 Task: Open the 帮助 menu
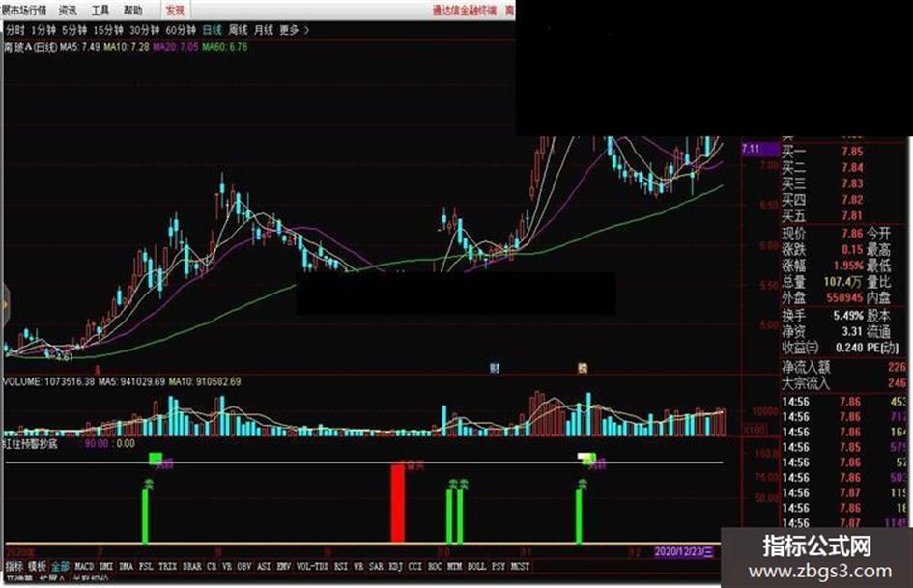[132, 11]
